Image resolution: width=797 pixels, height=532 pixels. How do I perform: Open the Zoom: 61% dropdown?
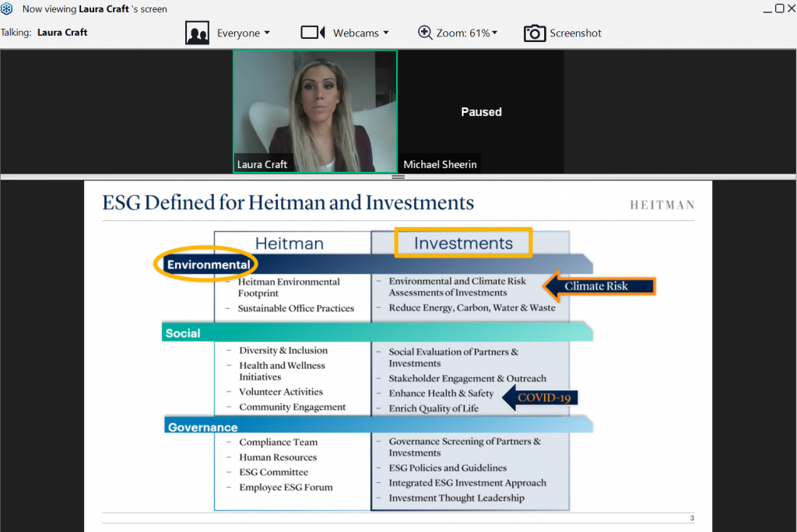click(467, 33)
